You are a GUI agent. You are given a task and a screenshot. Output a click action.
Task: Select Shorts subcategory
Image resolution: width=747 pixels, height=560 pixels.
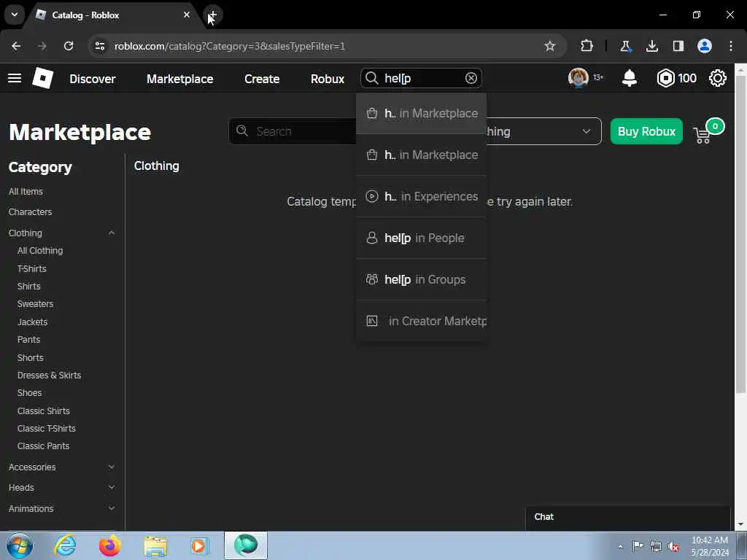coord(30,357)
